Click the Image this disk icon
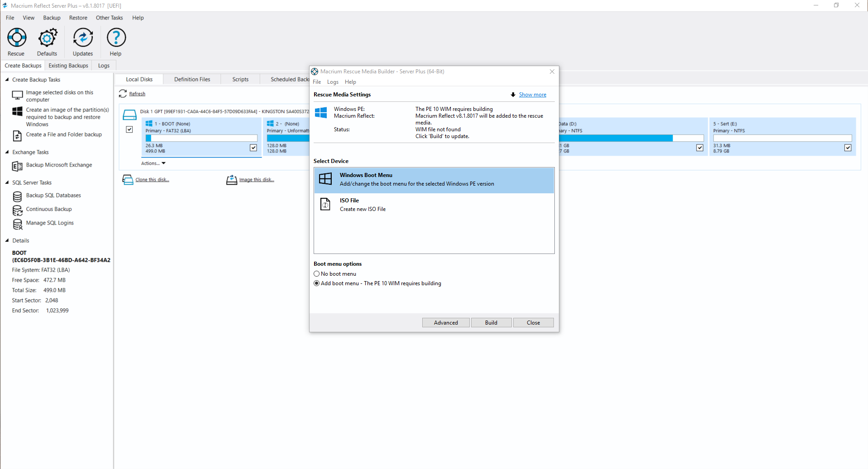The width and height of the screenshot is (868, 469). coord(232,180)
